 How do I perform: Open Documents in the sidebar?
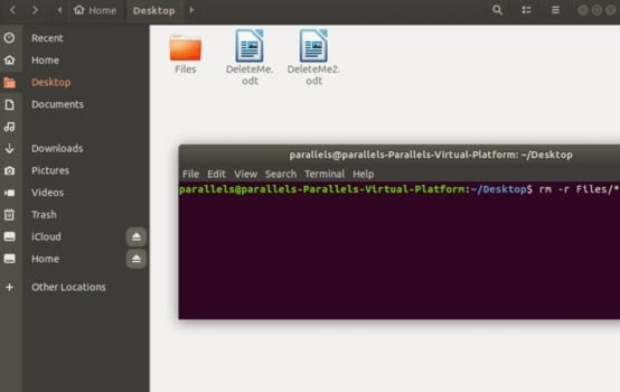pyautogui.click(x=57, y=104)
